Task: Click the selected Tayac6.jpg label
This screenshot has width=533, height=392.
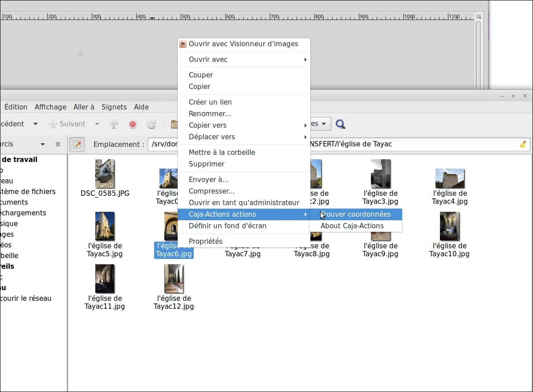Action: pos(174,250)
